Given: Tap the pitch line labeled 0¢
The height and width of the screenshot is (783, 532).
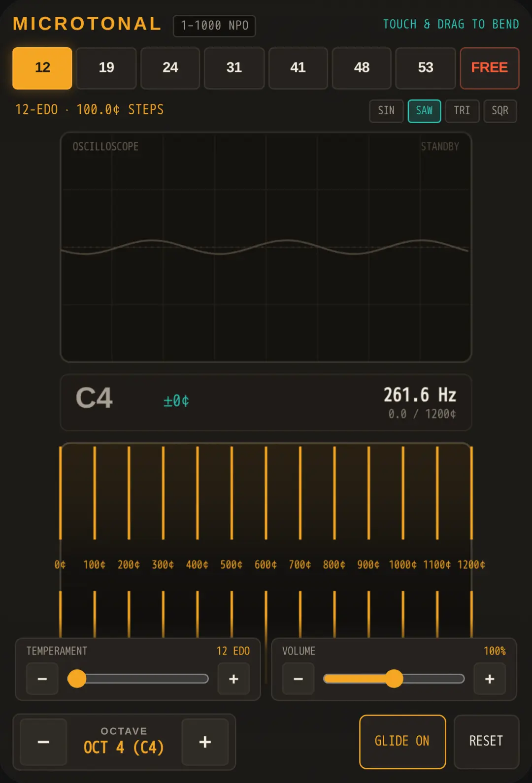Looking at the screenshot, I should (x=61, y=492).
